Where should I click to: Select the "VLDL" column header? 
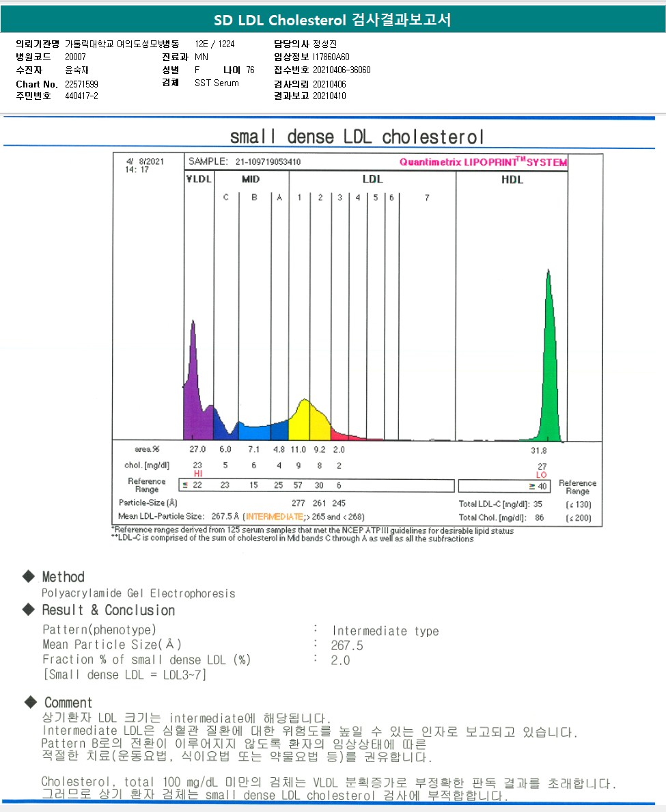pos(199,179)
